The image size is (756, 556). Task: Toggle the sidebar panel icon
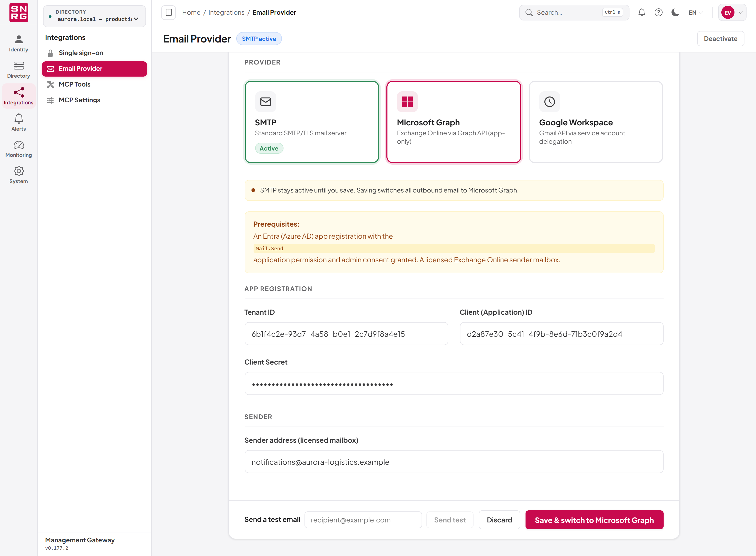click(169, 12)
